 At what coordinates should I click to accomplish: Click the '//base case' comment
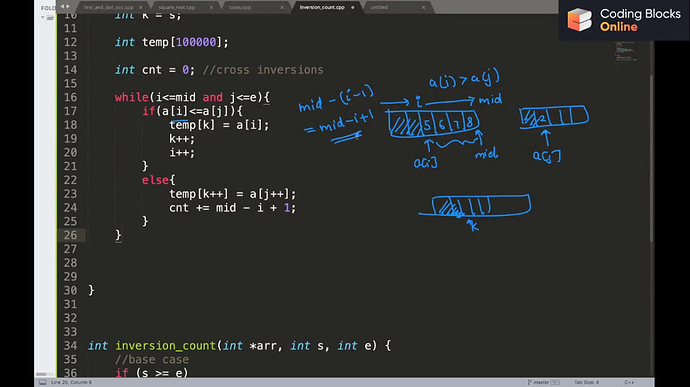point(152,360)
